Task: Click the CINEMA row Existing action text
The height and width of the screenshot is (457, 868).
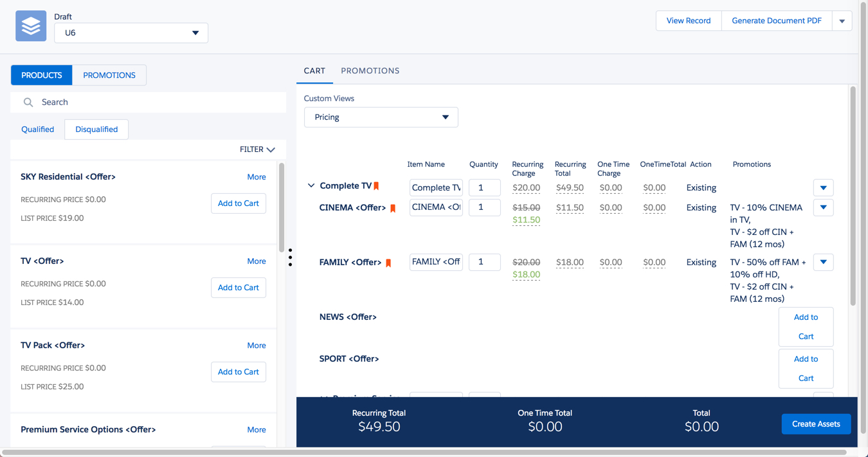Action: [x=701, y=208]
